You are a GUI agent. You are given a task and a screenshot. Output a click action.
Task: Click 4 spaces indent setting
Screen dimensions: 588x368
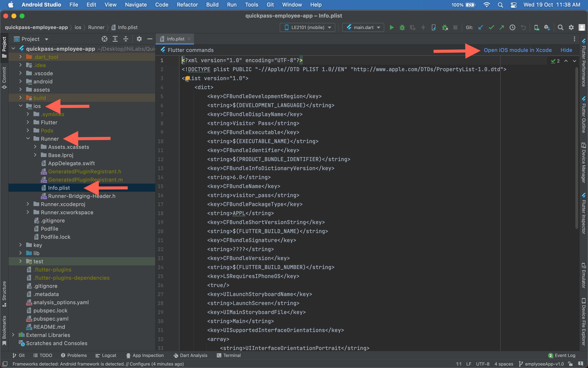pyautogui.click(x=504, y=364)
